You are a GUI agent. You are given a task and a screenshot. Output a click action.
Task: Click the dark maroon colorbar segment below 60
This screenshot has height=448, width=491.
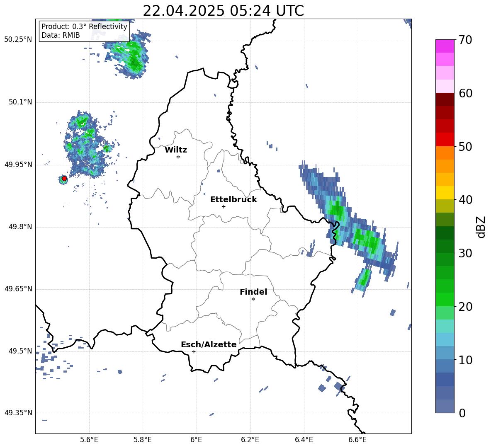(x=445, y=99)
